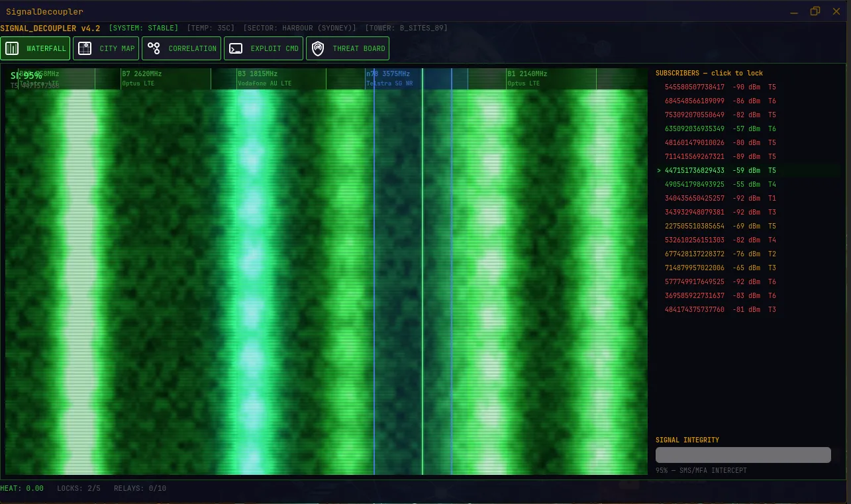Image resolution: width=851 pixels, height=504 pixels.
Task: Select the n78 3575MHz Telstra 5G band
Action: point(416,79)
